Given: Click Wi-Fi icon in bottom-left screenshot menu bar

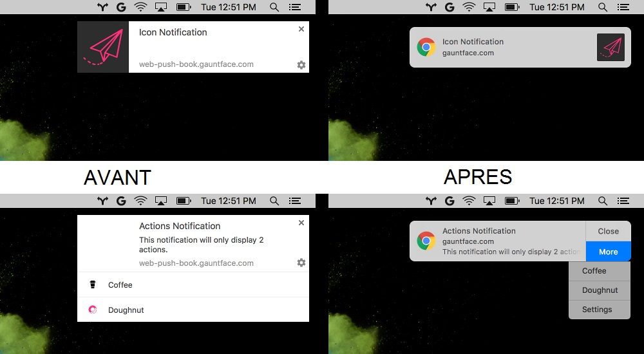Looking at the screenshot, I should click(140, 201).
